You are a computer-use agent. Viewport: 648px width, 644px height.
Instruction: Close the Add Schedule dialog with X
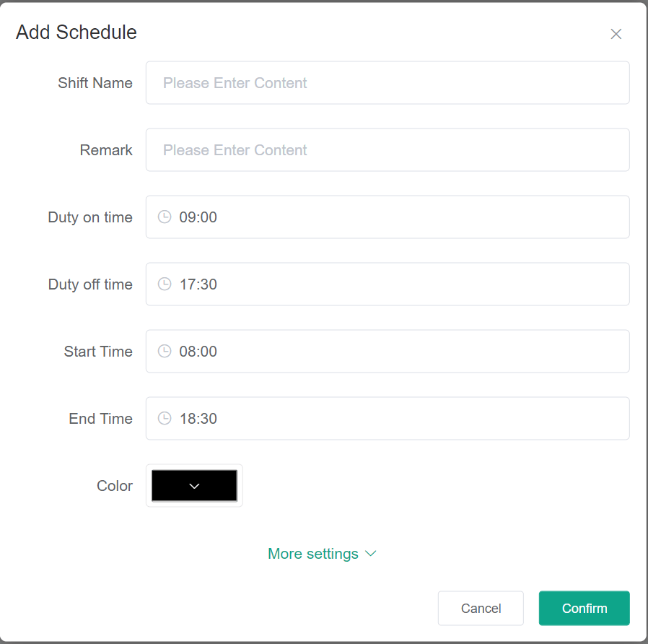pyautogui.click(x=616, y=34)
